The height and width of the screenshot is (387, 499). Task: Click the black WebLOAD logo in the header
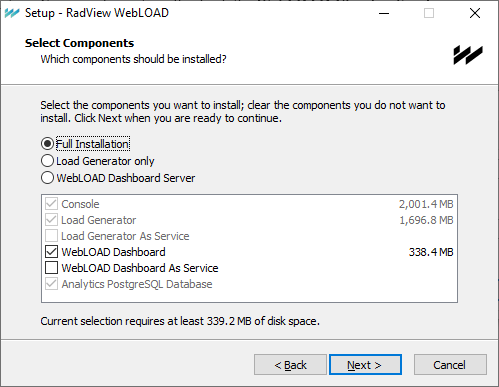(468, 55)
